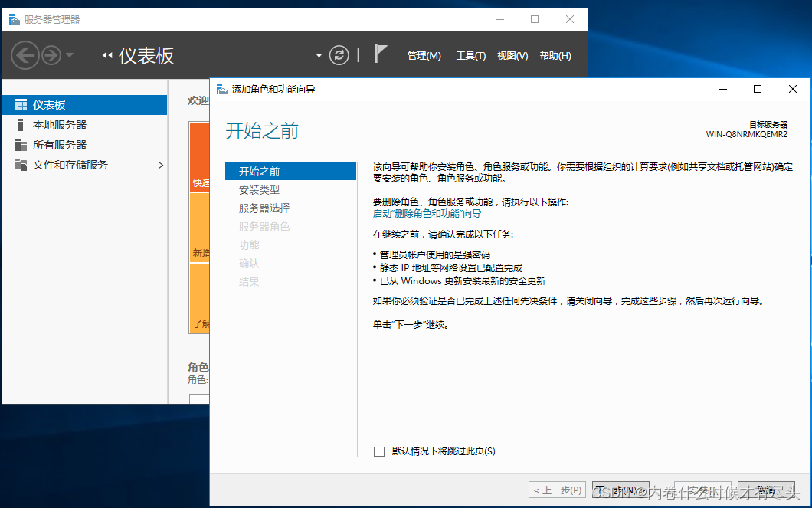Click the forward navigation arrow in Server Manager

pyautogui.click(x=51, y=55)
